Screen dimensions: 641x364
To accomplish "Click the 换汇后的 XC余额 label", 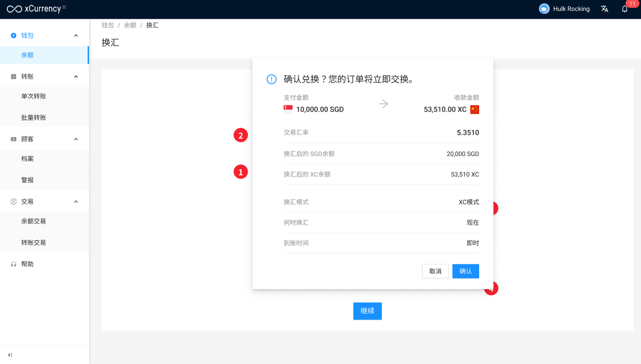I will click(x=307, y=174).
